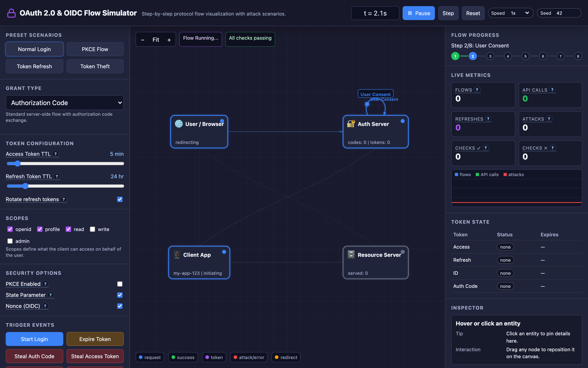588x368 pixels.
Task: Open the Authorization Code grant type dropdown
Action: click(65, 102)
